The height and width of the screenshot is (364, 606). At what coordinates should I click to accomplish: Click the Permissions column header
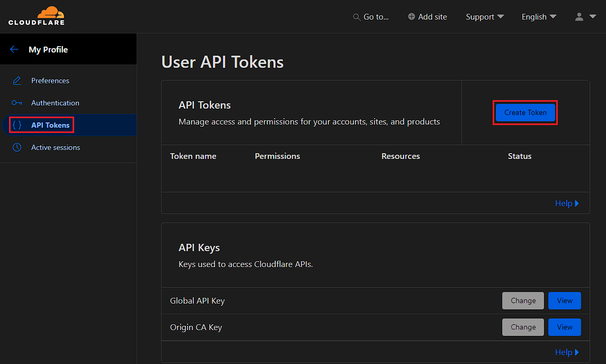278,156
